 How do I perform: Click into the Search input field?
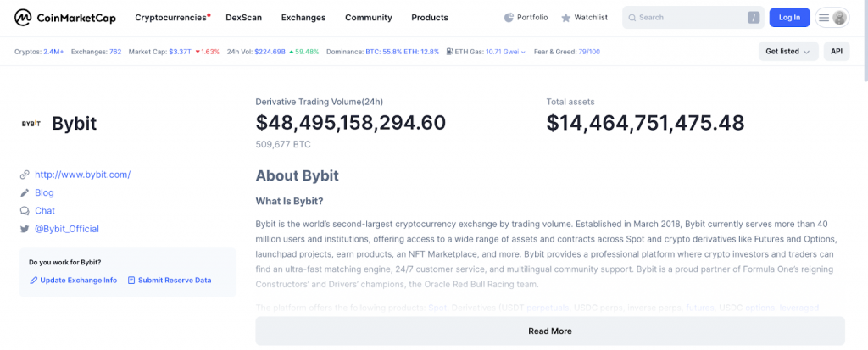click(x=687, y=17)
